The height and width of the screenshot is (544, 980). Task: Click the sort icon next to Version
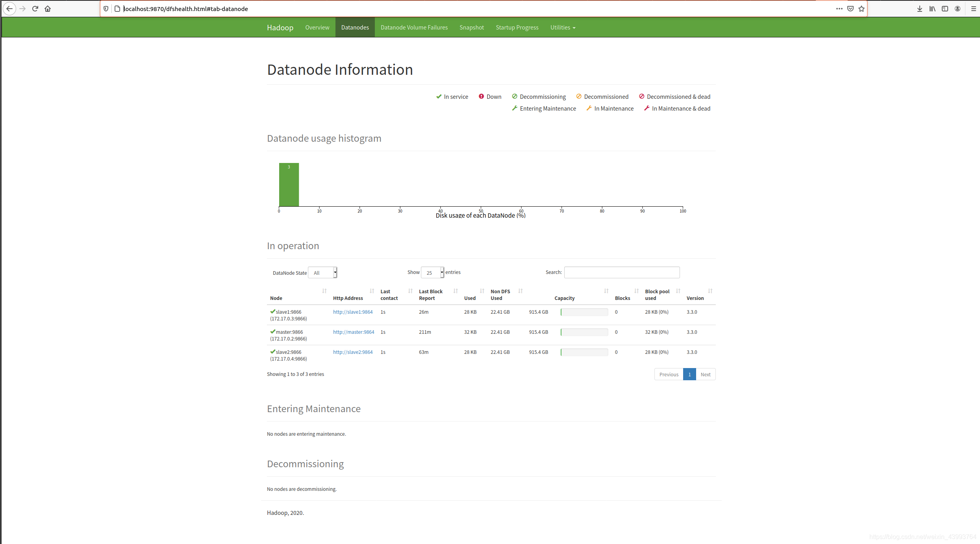click(710, 291)
